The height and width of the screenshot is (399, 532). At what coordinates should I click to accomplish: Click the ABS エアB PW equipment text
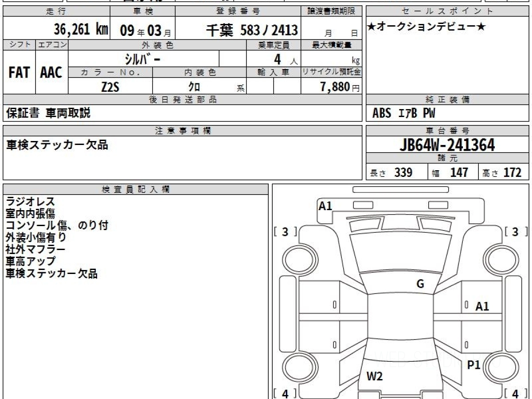(x=404, y=114)
